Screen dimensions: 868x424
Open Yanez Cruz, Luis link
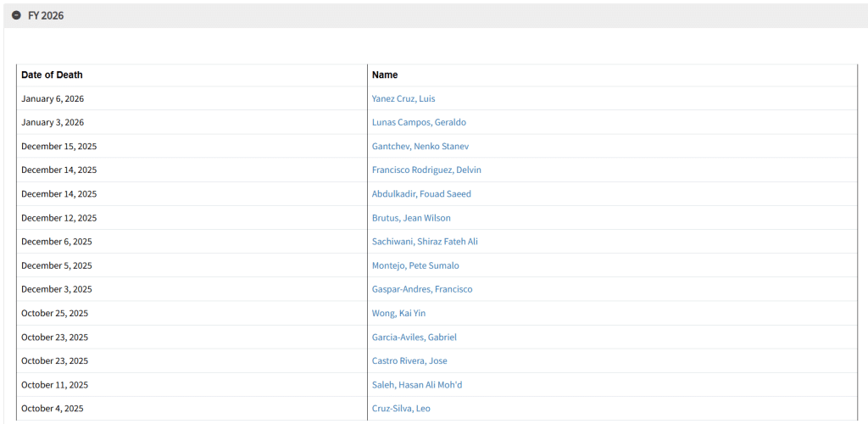[x=403, y=98]
